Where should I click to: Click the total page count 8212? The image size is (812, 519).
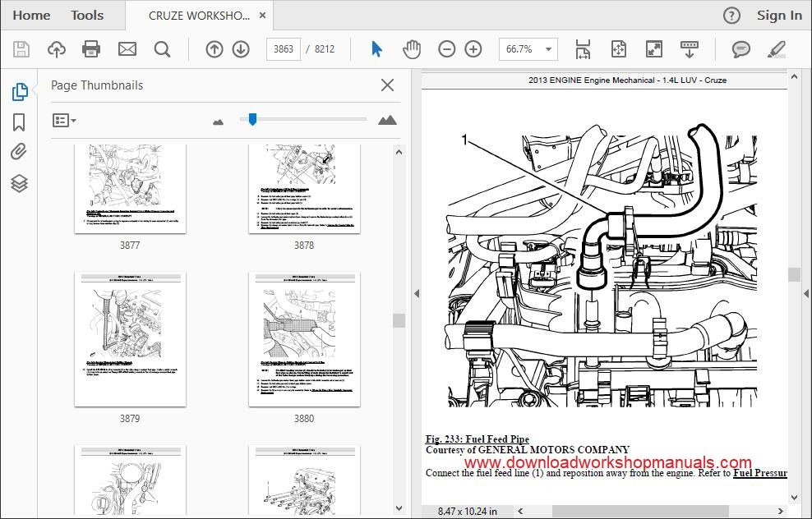coord(325,49)
